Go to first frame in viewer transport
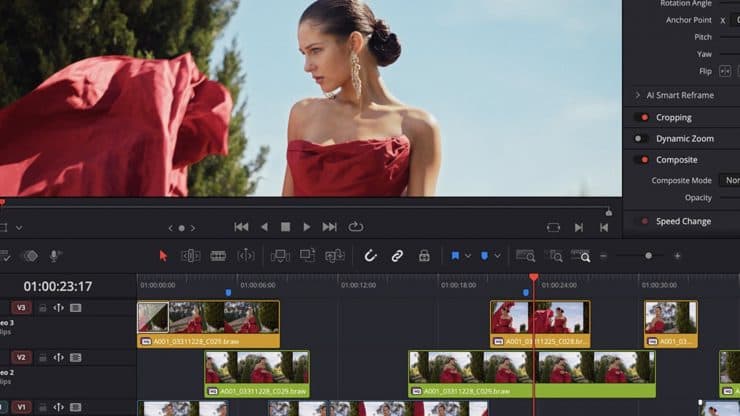 click(241, 227)
